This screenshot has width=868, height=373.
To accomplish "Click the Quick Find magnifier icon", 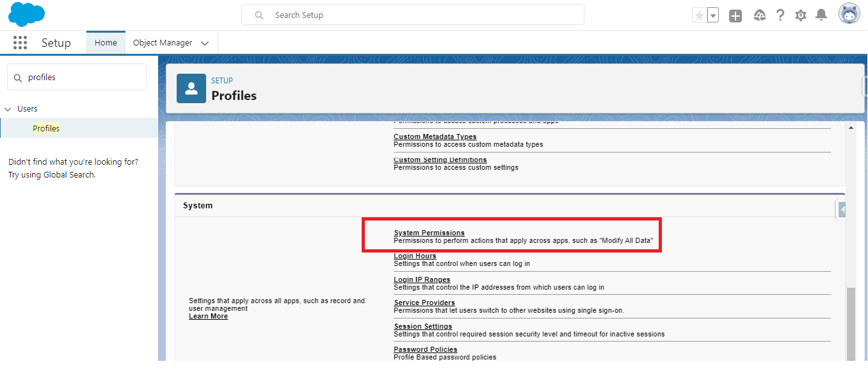I will tap(18, 78).
